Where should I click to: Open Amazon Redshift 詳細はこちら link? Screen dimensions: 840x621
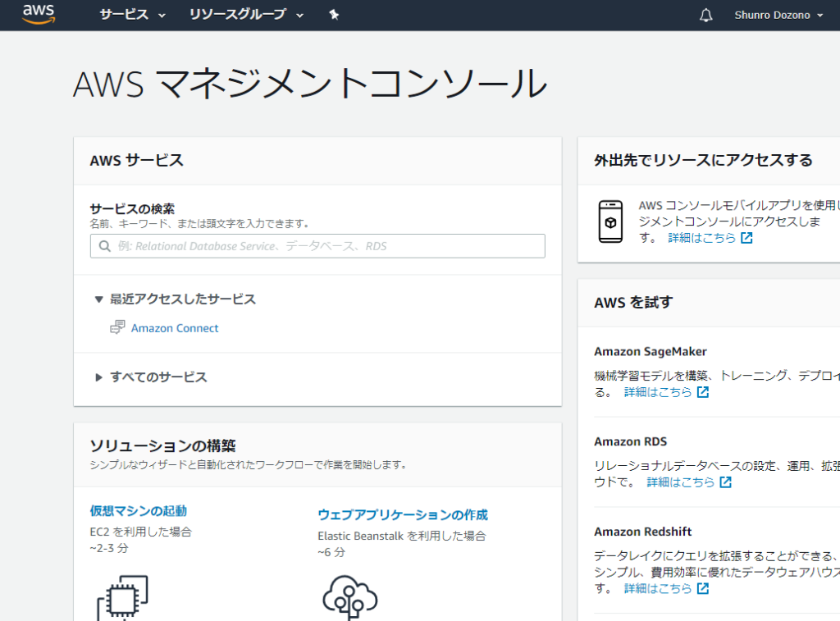tap(658, 588)
